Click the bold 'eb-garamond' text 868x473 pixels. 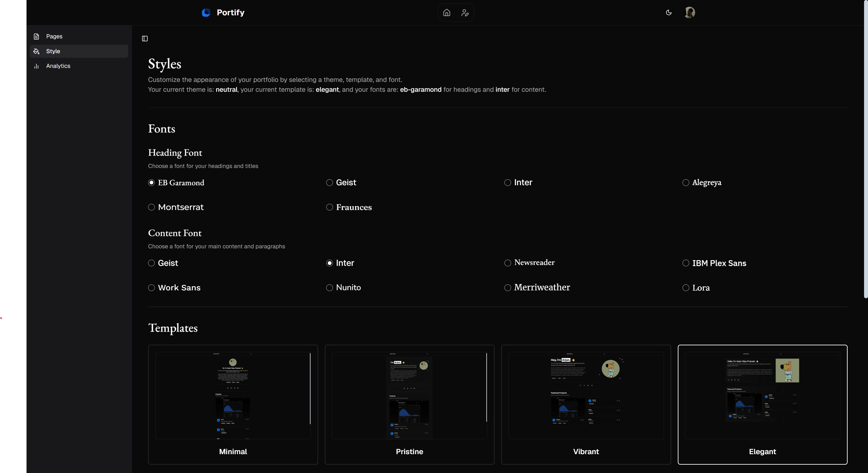click(421, 90)
